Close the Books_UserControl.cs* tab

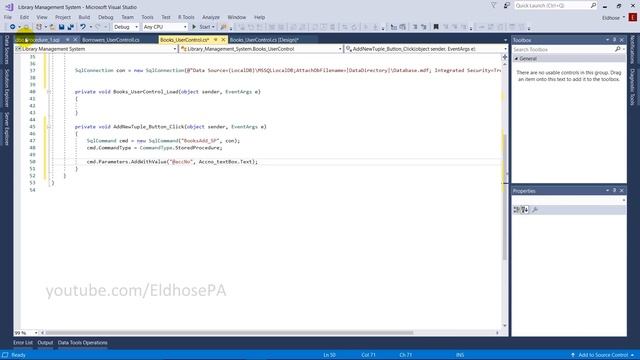click(x=223, y=40)
